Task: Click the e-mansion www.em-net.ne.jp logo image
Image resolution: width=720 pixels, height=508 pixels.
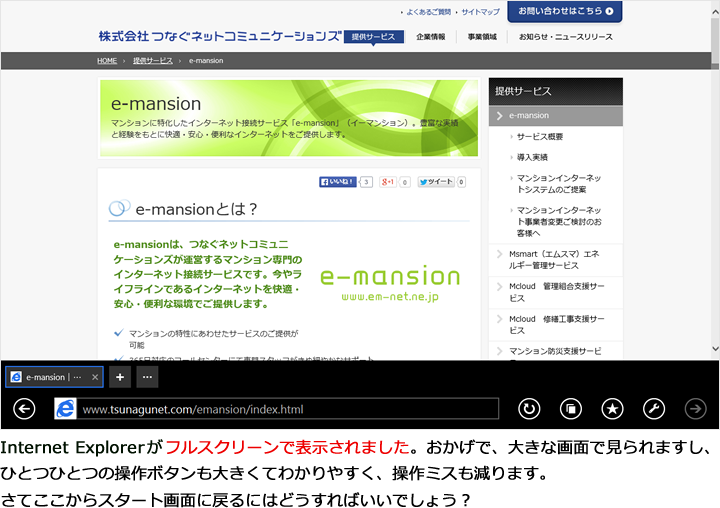Action: coord(390,283)
